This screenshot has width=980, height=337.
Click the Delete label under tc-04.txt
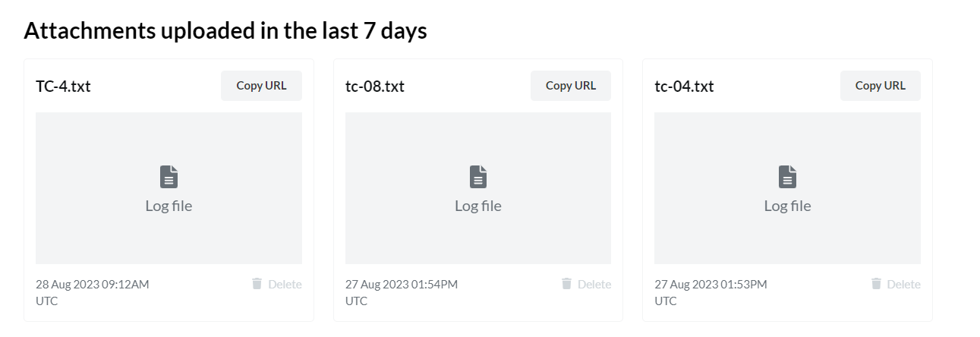(904, 284)
